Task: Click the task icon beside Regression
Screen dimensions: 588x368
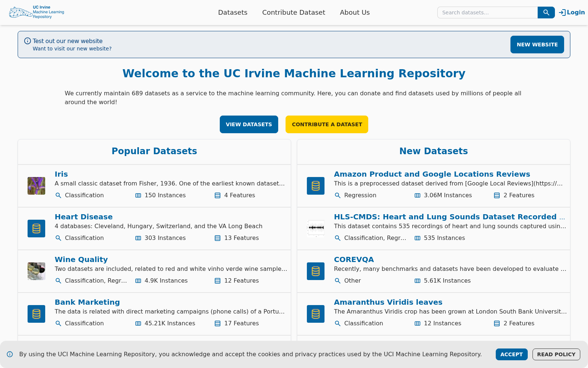Action: 337,195
